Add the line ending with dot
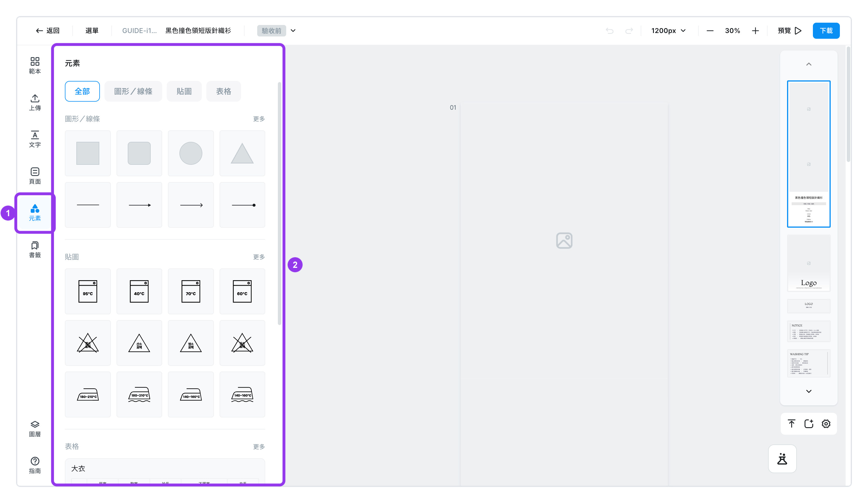 click(x=242, y=205)
